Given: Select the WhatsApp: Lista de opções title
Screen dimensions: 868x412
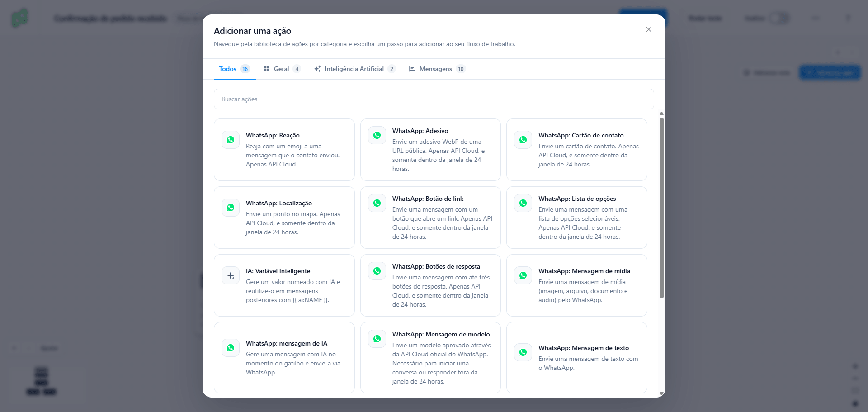Looking at the screenshot, I should 577,199.
